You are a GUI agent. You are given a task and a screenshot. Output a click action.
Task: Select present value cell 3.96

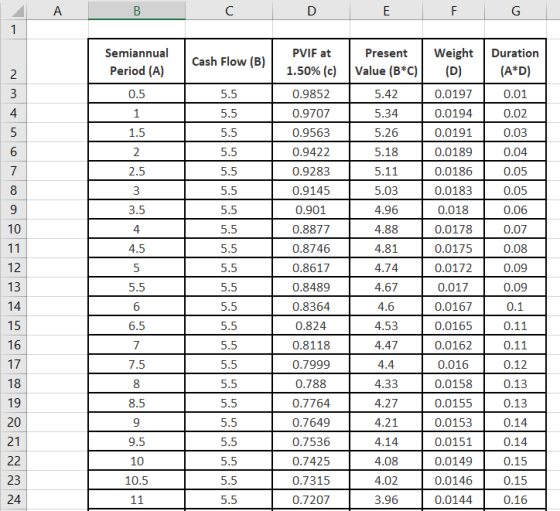coord(386,499)
